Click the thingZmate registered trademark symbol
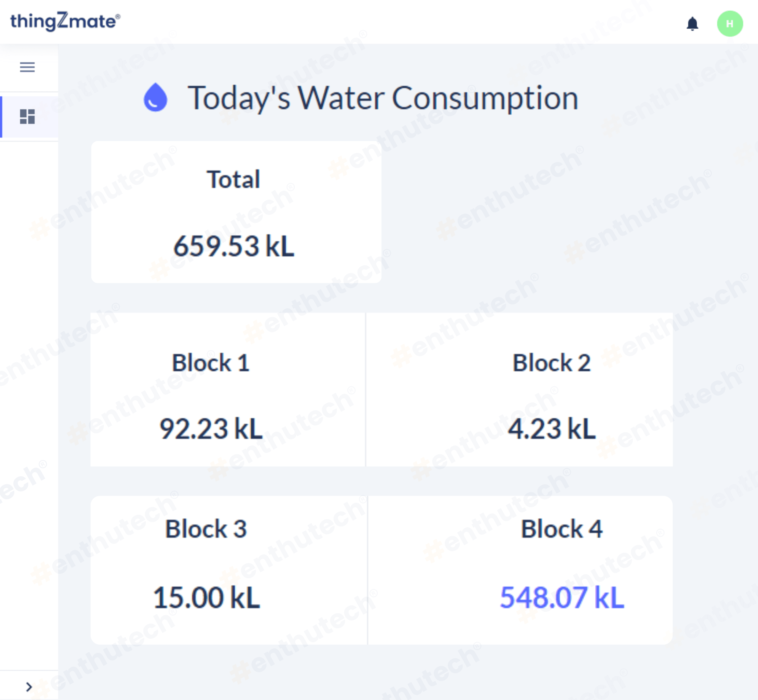Screen dimensions: 758x700 [x=118, y=16]
